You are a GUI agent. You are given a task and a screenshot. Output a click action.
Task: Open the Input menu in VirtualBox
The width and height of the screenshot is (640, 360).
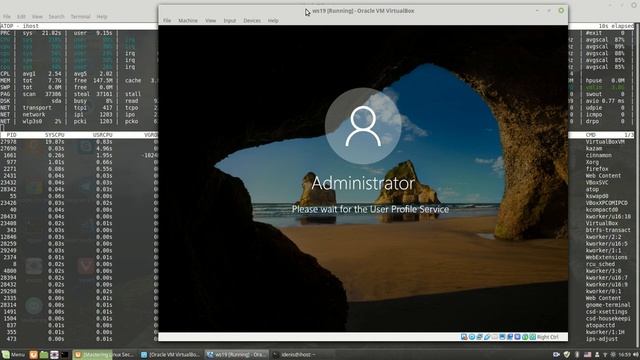point(230,20)
